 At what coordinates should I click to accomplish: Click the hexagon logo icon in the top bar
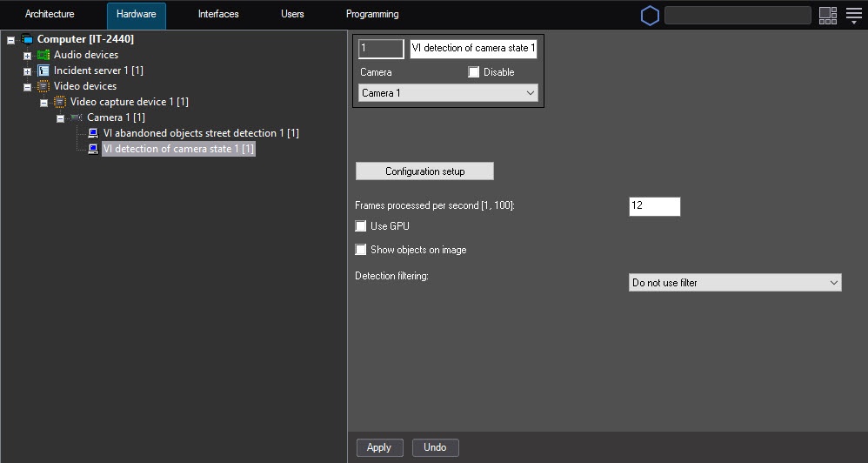[x=650, y=16]
